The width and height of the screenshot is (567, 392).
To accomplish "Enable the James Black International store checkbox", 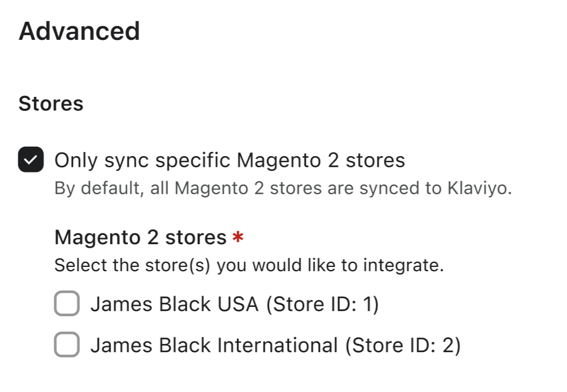I will (66, 345).
